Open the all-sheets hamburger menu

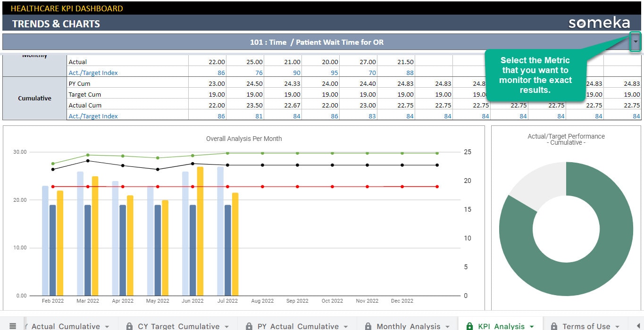(x=14, y=326)
